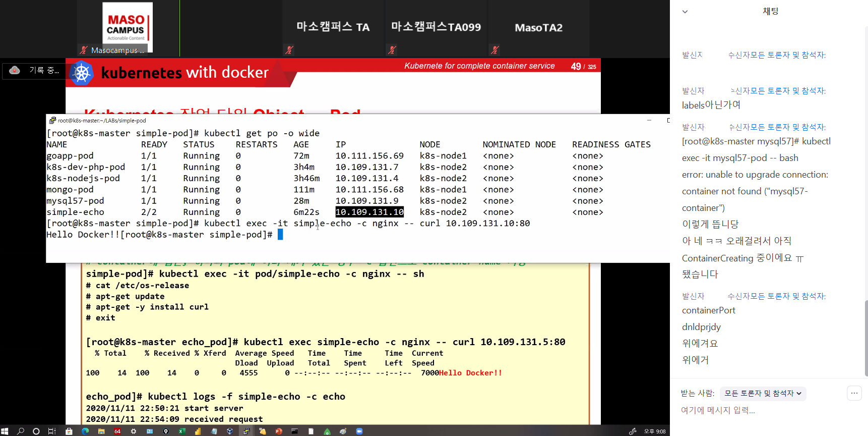The image size is (868, 436).
Task: Launch Microsoft Edge from taskbar
Action: pos(85,431)
